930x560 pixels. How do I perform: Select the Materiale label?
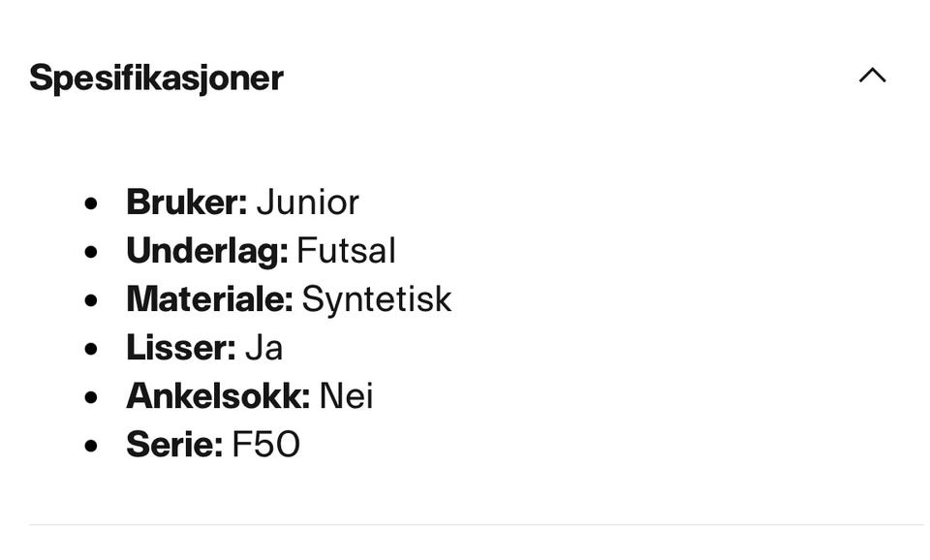(x=210, y=299)
